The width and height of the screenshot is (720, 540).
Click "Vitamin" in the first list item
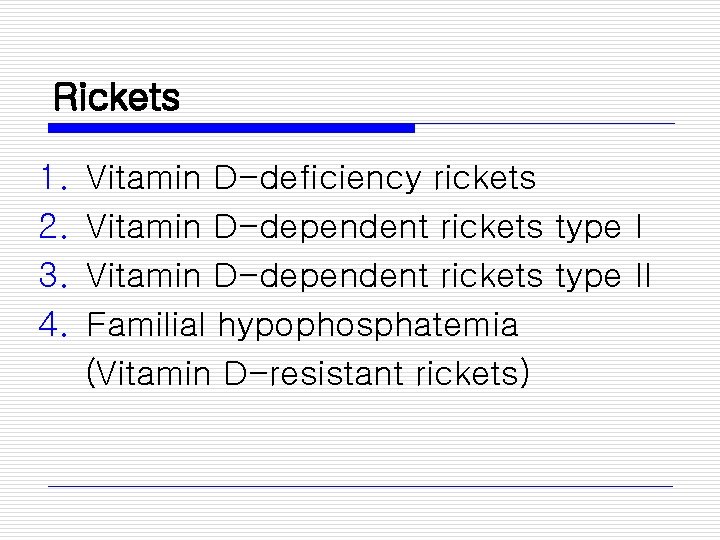point(145,179)
